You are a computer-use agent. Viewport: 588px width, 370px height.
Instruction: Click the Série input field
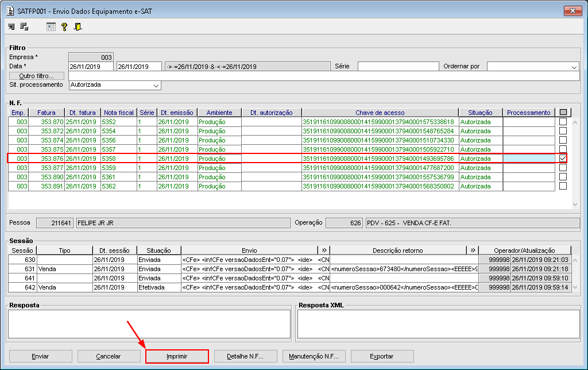click(399, 67)
